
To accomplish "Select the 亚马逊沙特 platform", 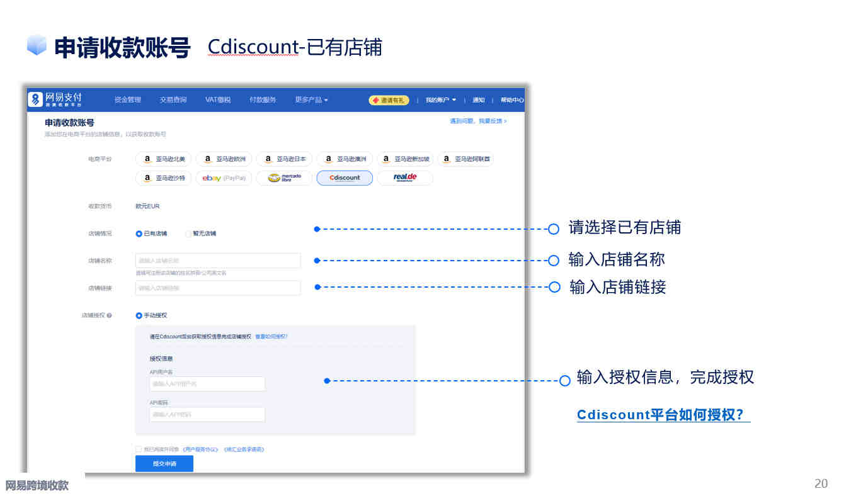I will [163, 178].
